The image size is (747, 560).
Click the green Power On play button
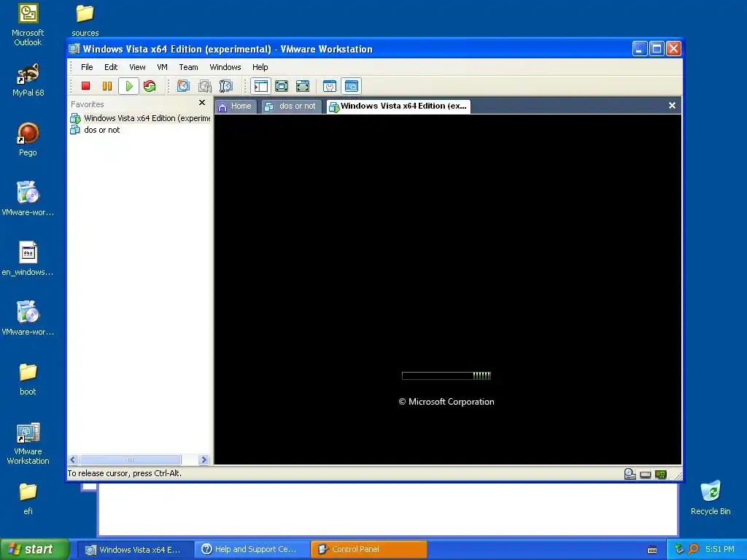(x=128, y=86)
